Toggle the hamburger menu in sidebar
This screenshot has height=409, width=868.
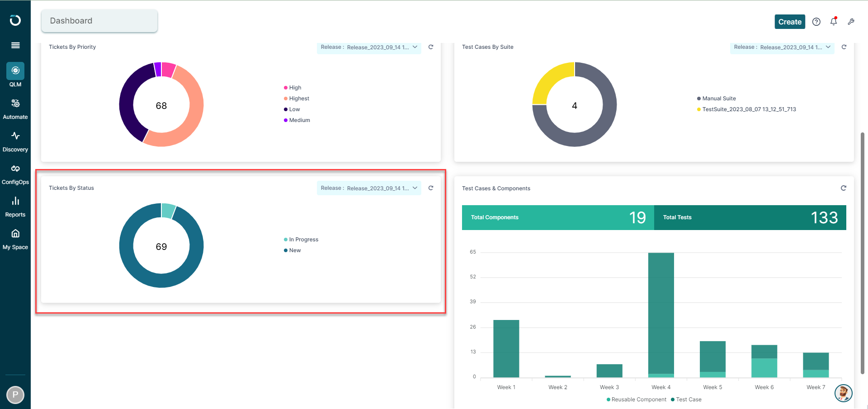pos(15,45)
